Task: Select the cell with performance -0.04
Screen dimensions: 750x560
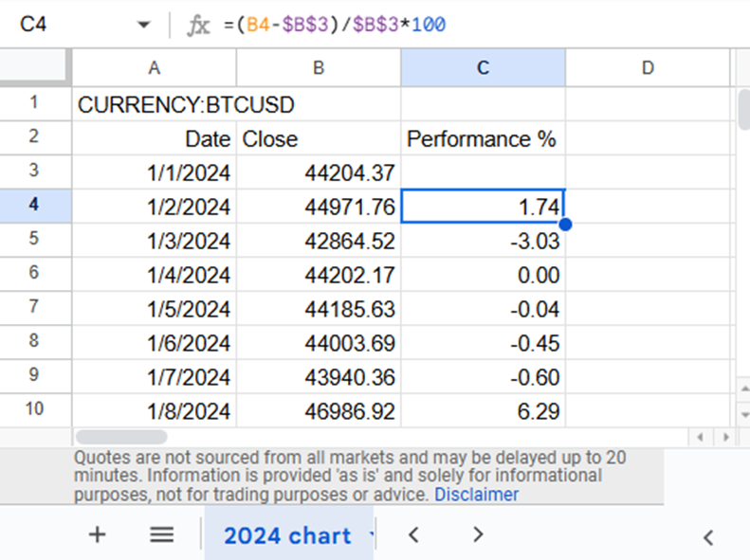Action: (x=484, y=309)
